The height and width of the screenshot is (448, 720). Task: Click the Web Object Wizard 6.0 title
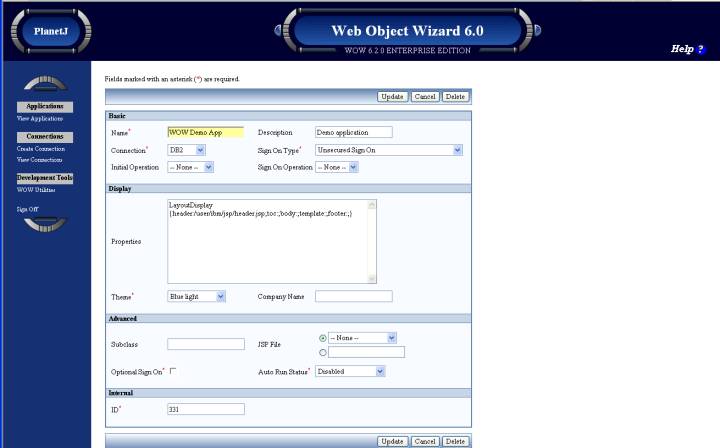407,31
